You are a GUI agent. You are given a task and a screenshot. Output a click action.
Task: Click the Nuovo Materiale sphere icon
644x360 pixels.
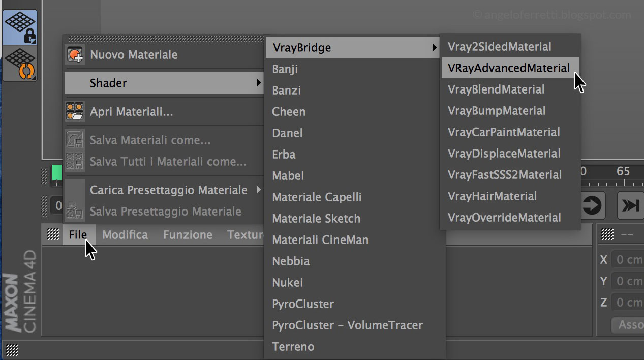(75, 55)
